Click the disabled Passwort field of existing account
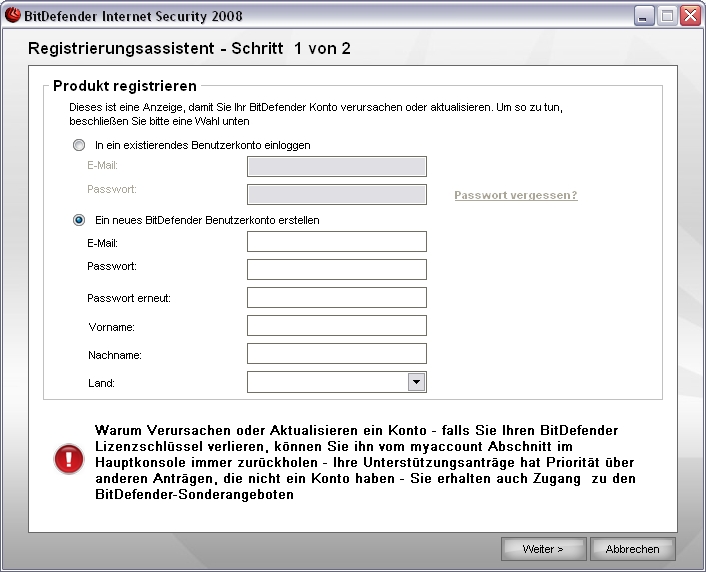This screenshot has height=572, width=706. coord(337,195)
